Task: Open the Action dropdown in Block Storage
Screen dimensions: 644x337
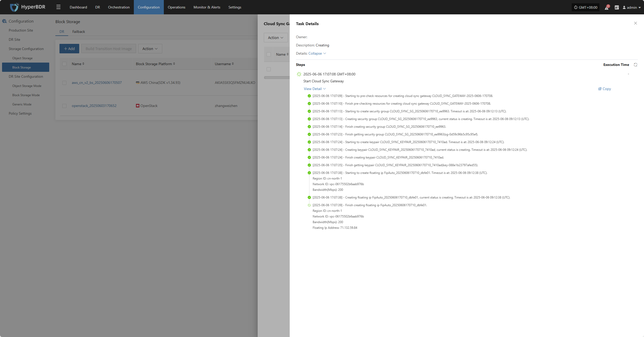Action: click(x=150, y=49)
